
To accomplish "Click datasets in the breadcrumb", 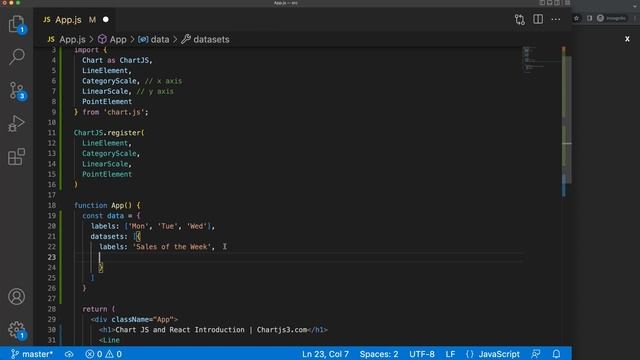I will tap(205, 40).
